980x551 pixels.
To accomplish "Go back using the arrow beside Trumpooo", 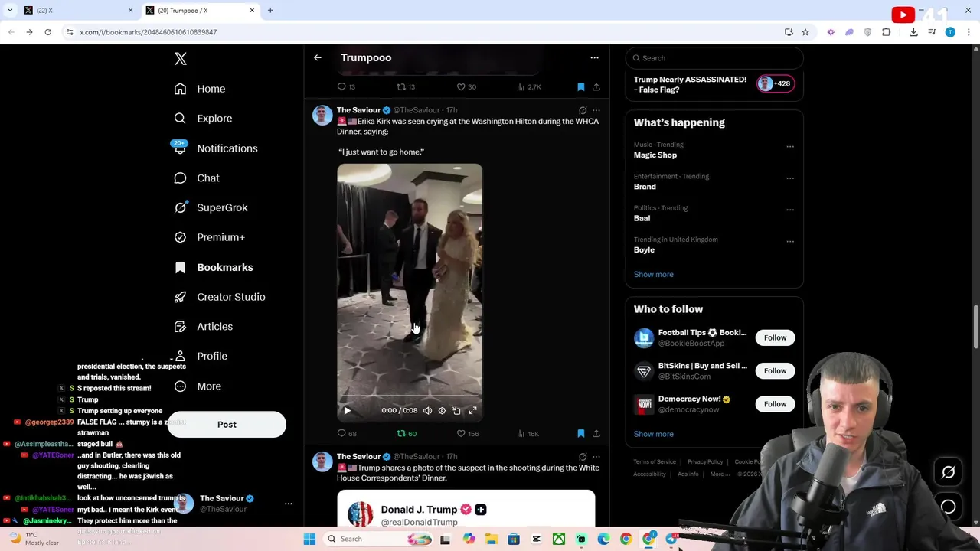I will (318, 57).
